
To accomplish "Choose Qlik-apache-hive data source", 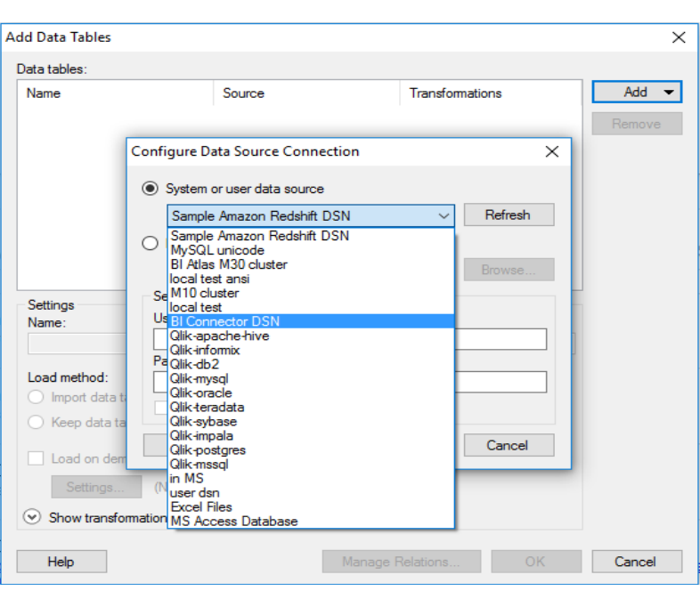I will (311, 336).
